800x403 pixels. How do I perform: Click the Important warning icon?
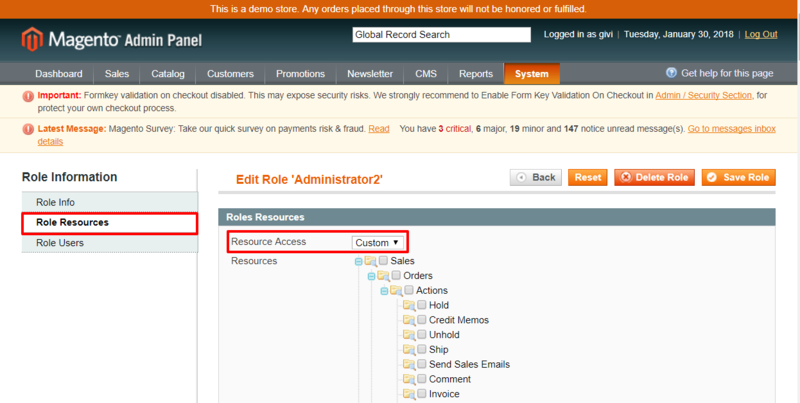coord(28,96)
